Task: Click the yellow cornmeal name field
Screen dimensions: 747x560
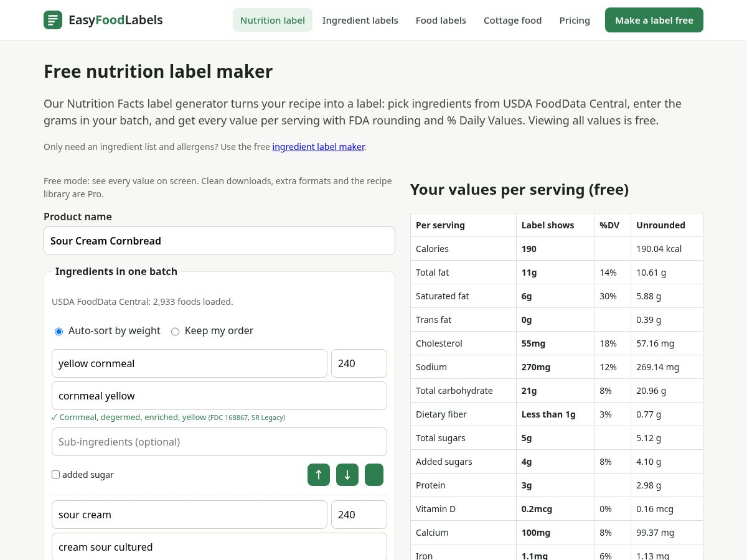Action: (189, 363)
